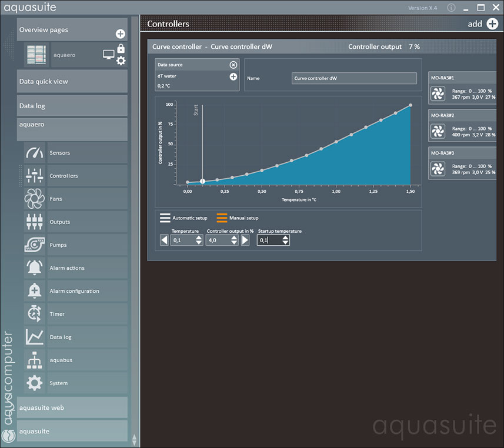504x448 pixels.
Task: Open the Alarm configuration bell-plus icon
Action: point(34,291)
